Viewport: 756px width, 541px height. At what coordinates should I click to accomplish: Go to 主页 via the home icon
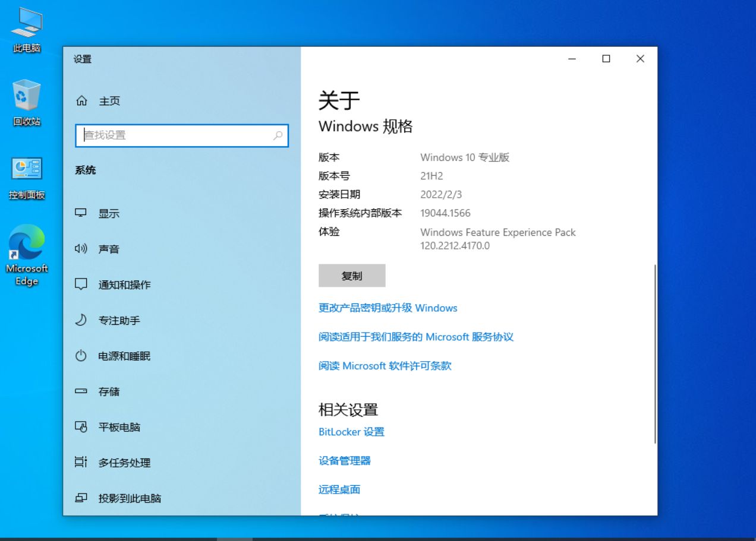coord(81,101)
